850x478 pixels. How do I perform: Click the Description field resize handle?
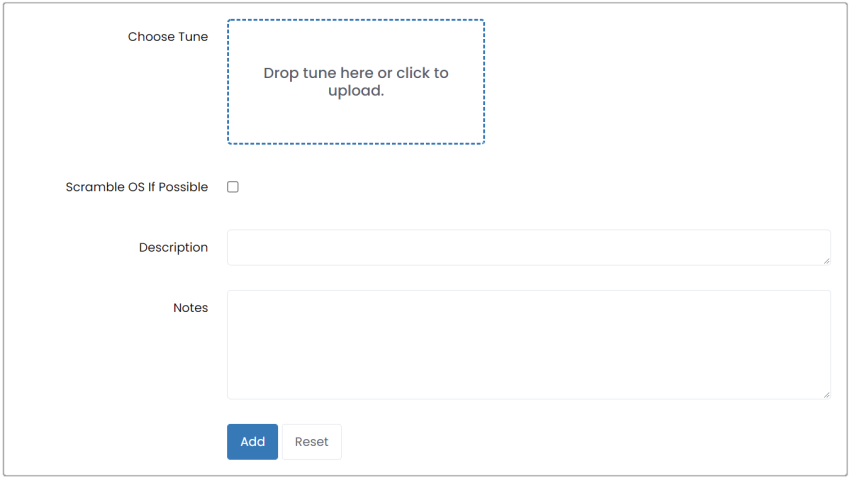click(x=826, y=261)
